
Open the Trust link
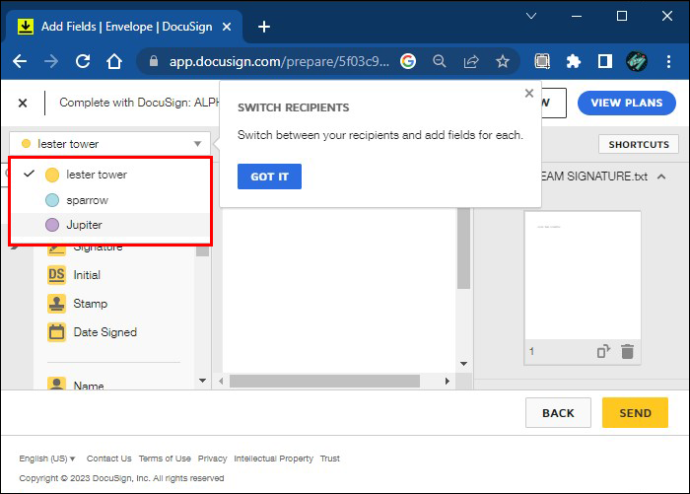tap(330, 458)
